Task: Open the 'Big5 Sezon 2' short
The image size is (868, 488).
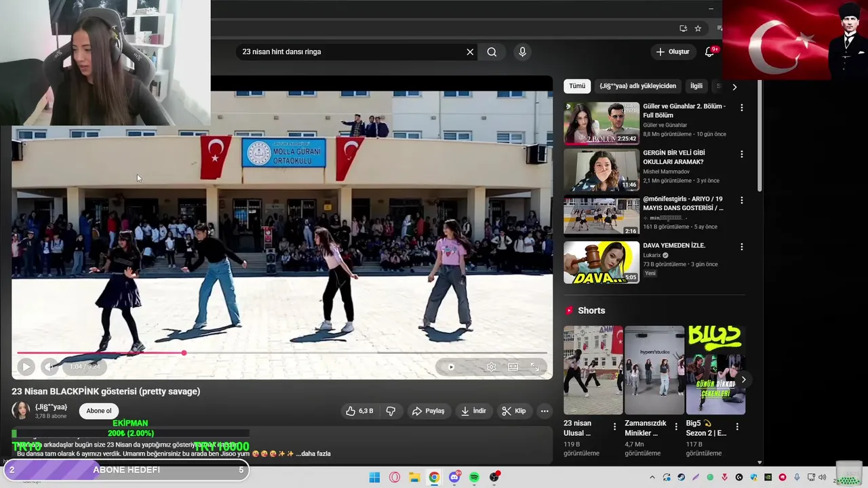Action: click(x=715, y=370)
